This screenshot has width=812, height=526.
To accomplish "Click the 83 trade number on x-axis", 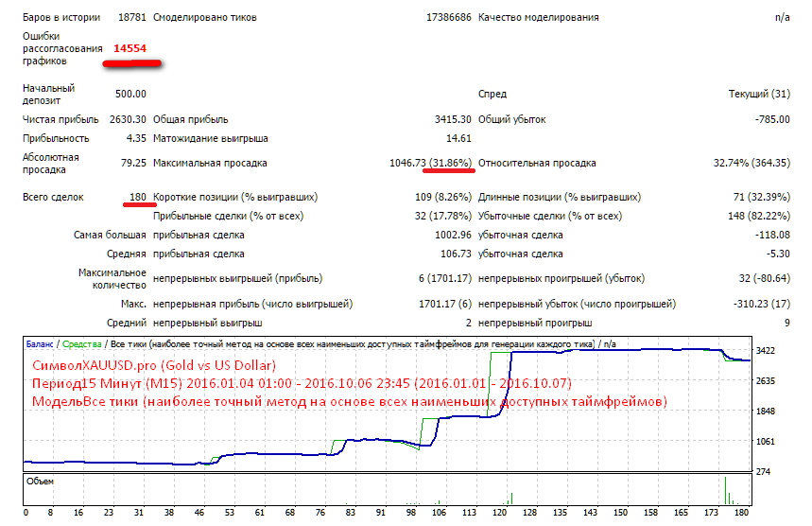I will point(351,513).
